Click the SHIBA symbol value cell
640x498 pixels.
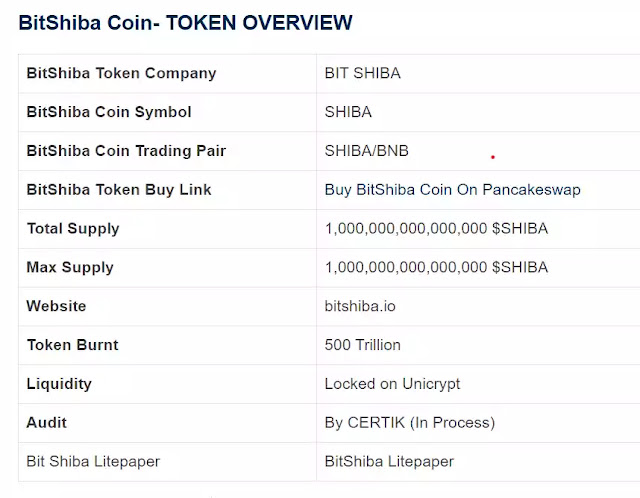(x=478, y=112)
